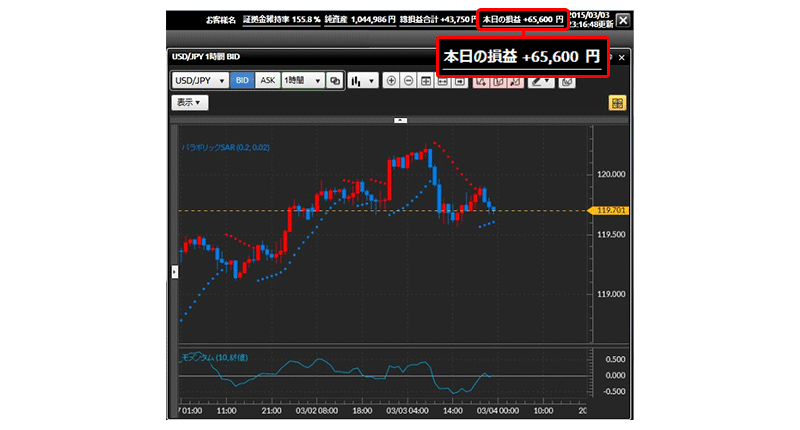Close the USD/JPY chart window
The width and height of the screenshot is (800, 430).
(621, 58)
